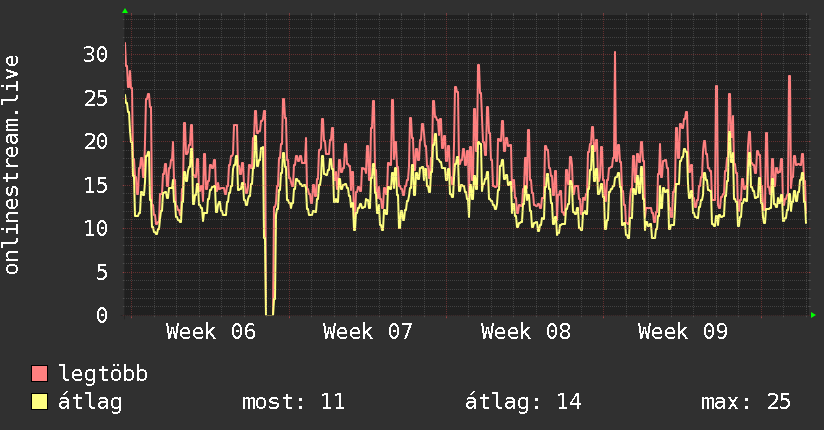824x430 pixels.
Task: Click the pink legtöbb legend swatch
Action: pos(39,374)
